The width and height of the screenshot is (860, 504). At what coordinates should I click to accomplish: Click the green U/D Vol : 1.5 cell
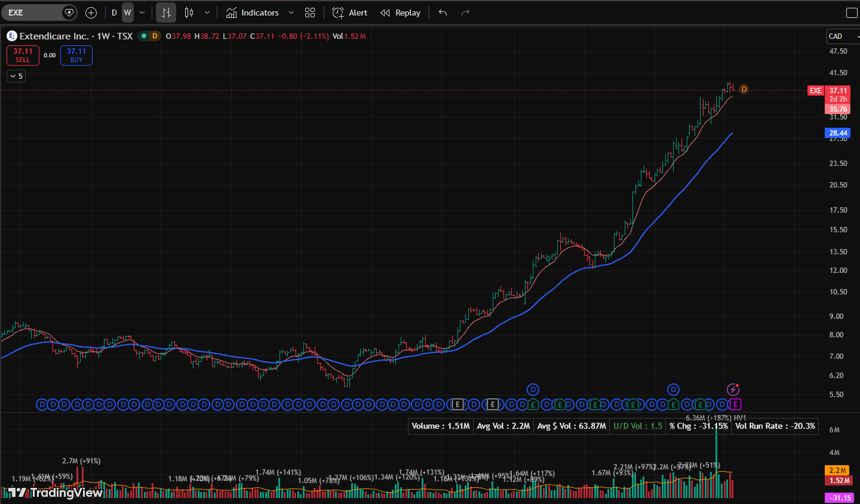click(638, 426)
